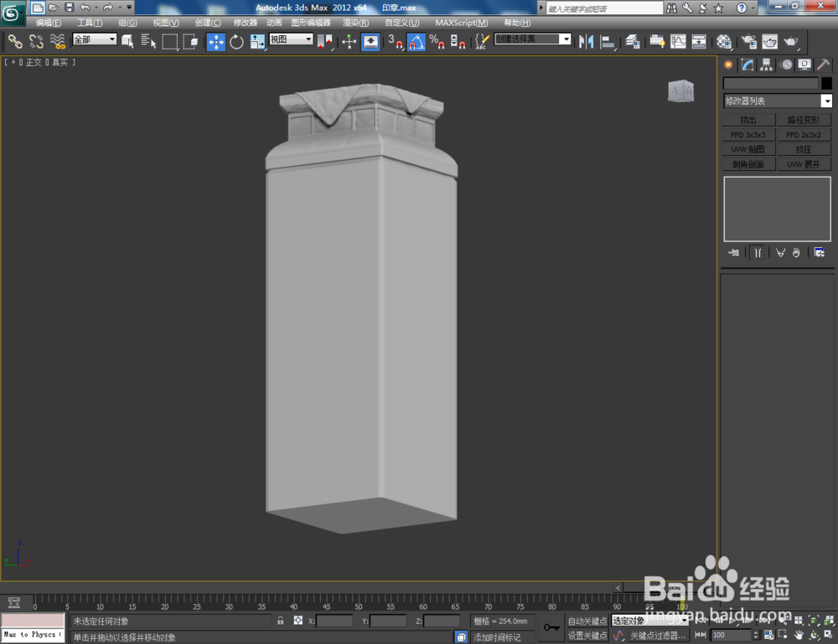Viewport: 838px width, 644px height.
Task: Click the Bind to Space Warp icon
Action: [x=57, y=42]
